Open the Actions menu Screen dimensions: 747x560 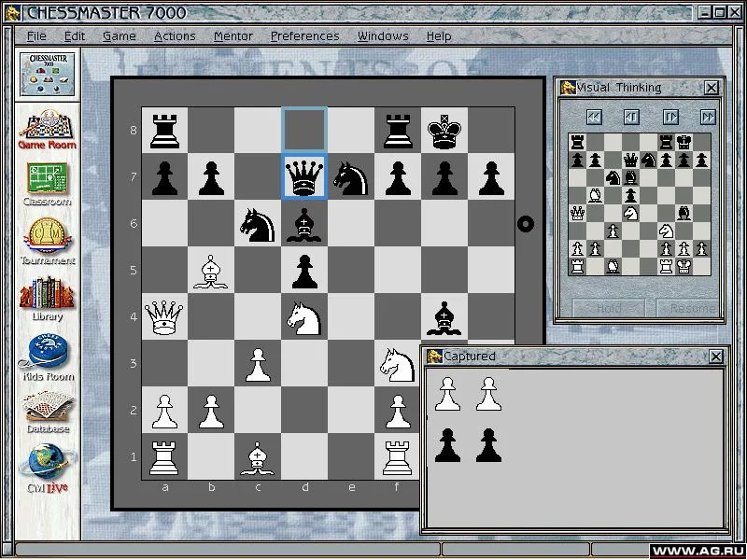pos(175,36)
